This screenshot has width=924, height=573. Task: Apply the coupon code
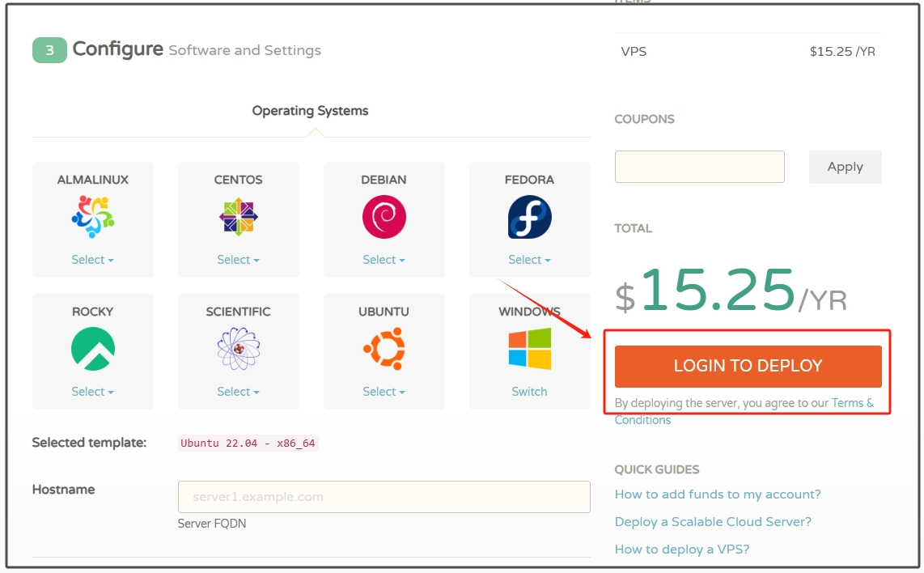point(845,167)
